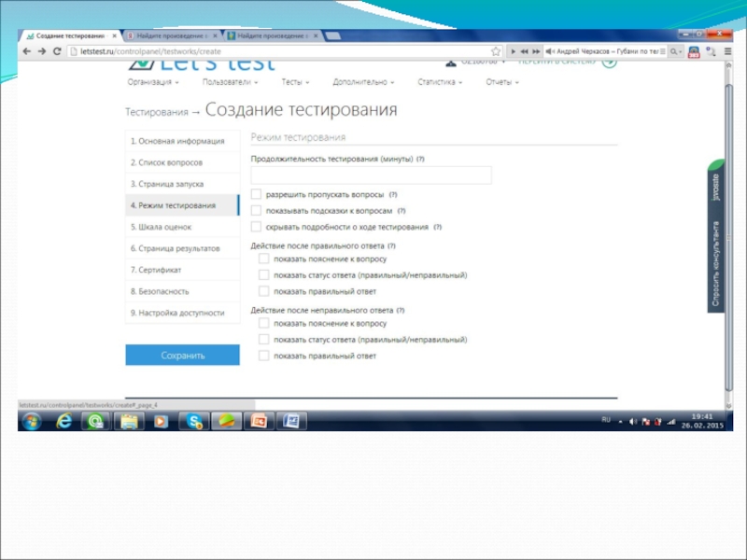Viewport: 747px width, 560px height.
Task: Check 'показывать подсказки к вопросам'
Action: click(256, 211)
